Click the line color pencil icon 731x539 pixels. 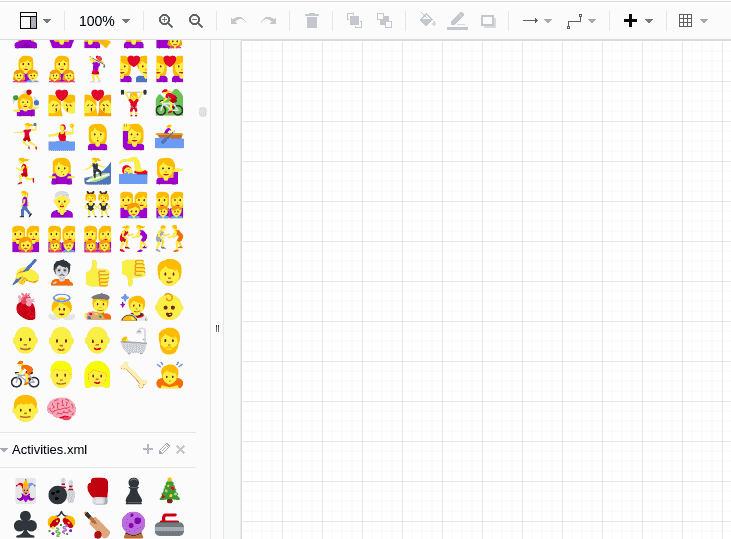tap(457, 21)
